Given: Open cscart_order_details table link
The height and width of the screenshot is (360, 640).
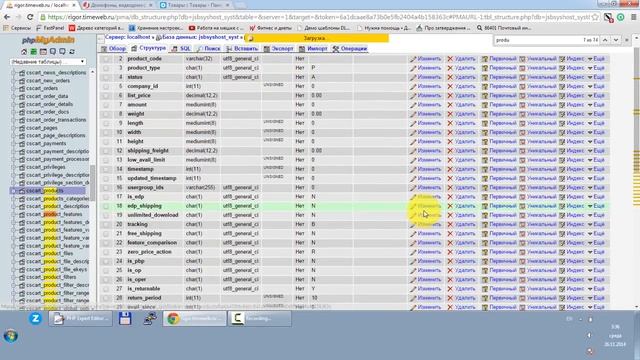Looking at the screenshot, I should (49, 104).
